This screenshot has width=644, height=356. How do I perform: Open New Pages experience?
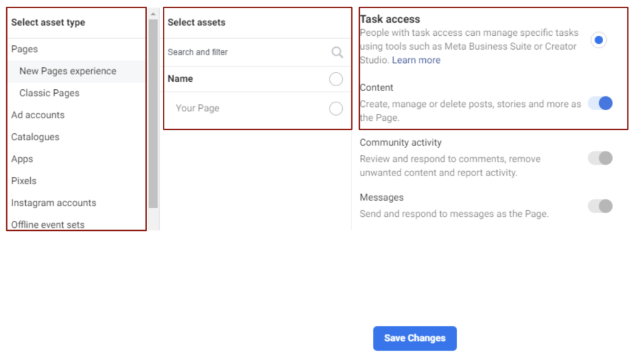(x=68, y=71)
